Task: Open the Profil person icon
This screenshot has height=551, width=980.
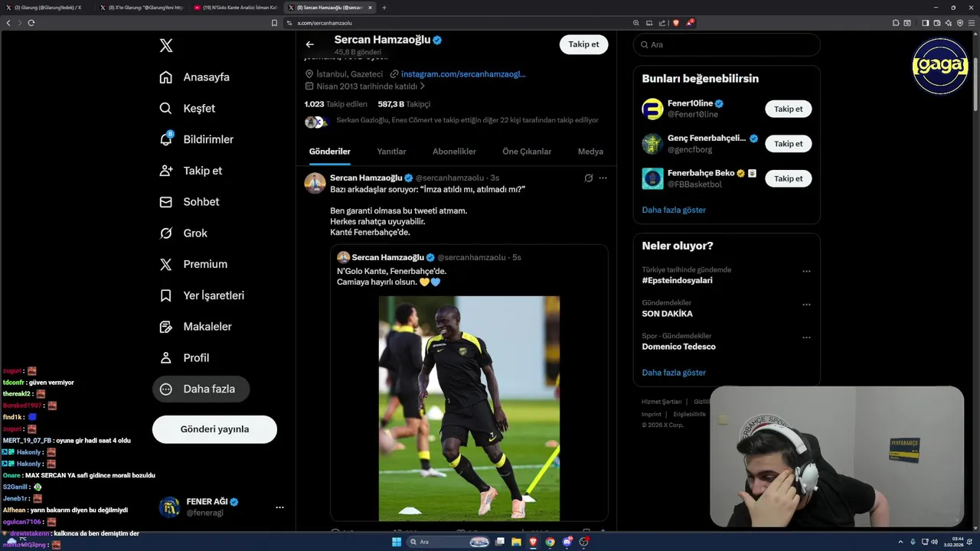Action: pyautogui.click(x=166, y=357)
